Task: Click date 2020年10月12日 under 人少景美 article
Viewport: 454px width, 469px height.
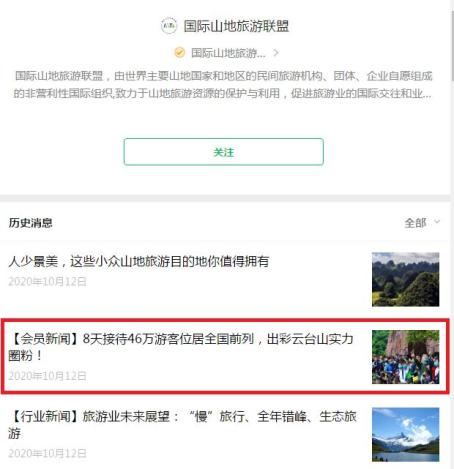Action: (x=47, y=282)
